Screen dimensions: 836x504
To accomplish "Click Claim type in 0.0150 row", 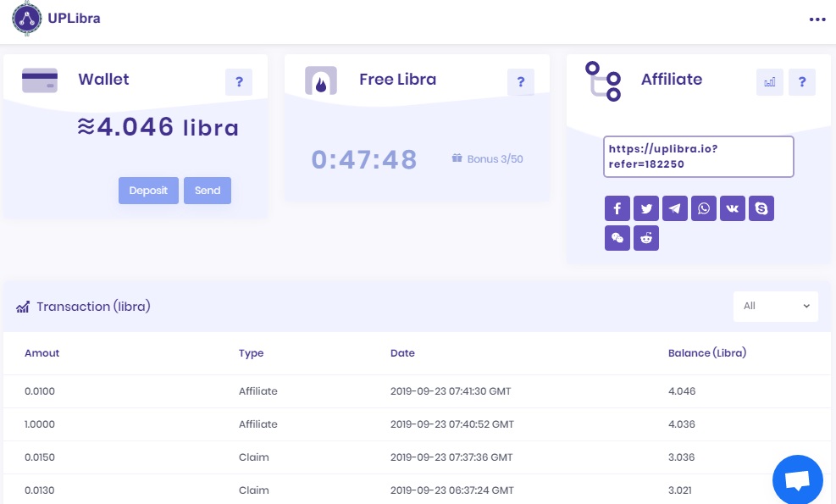I will coord(254,457).
